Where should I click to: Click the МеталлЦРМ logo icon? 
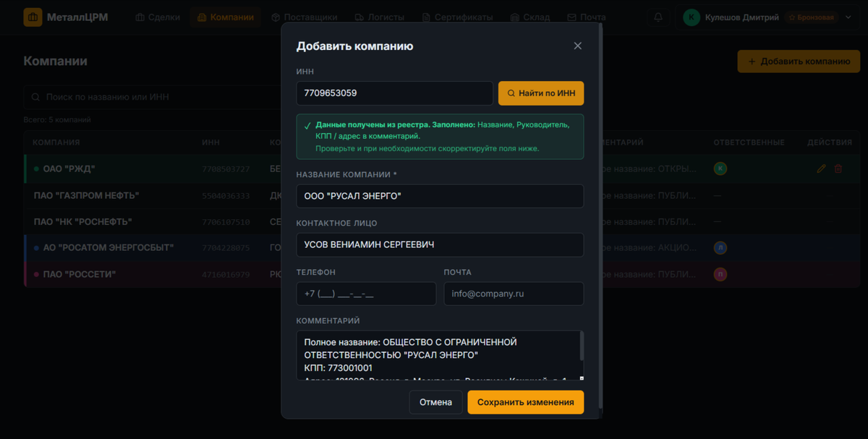pos(32,17)
